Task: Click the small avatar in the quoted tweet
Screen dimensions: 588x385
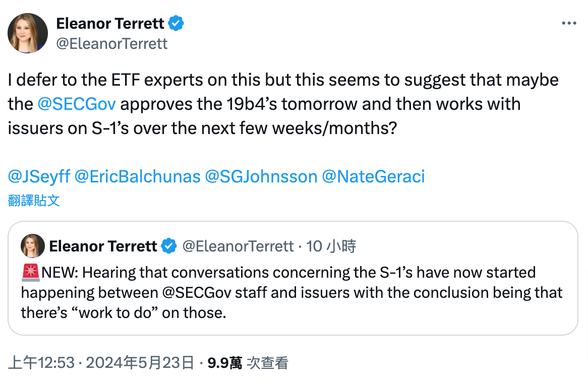Action: coord(32,246)
